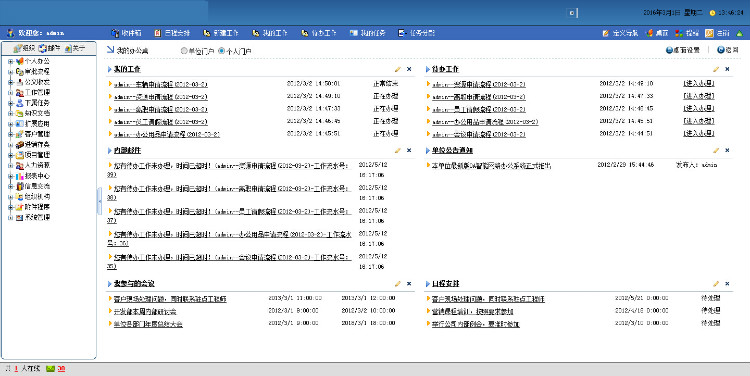The width and height of the screenshot is (750, 376).
Task: Expand the 知识文档 tree node
Action: click(11, 113)
